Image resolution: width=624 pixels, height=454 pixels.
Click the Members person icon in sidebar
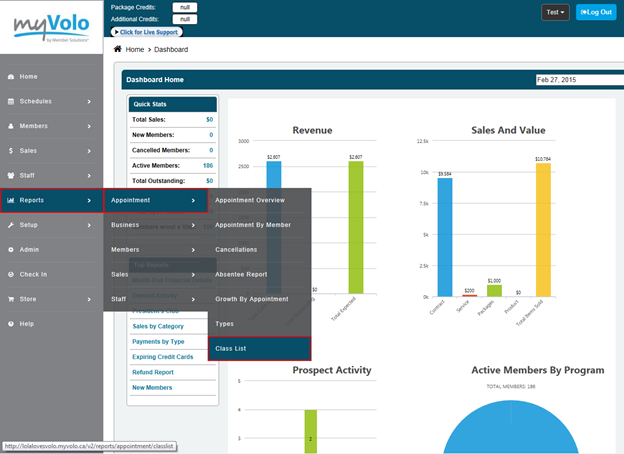pyautogui.click(x=10, y=126)
